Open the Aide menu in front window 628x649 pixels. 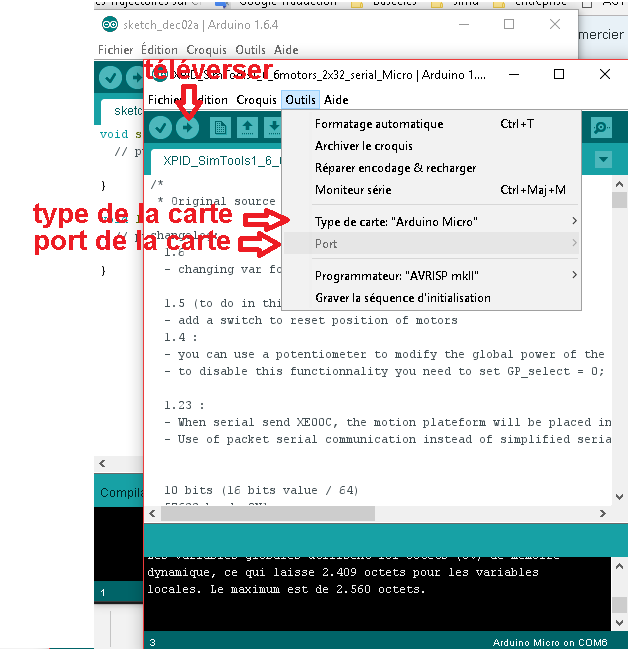tap(336, 100)
